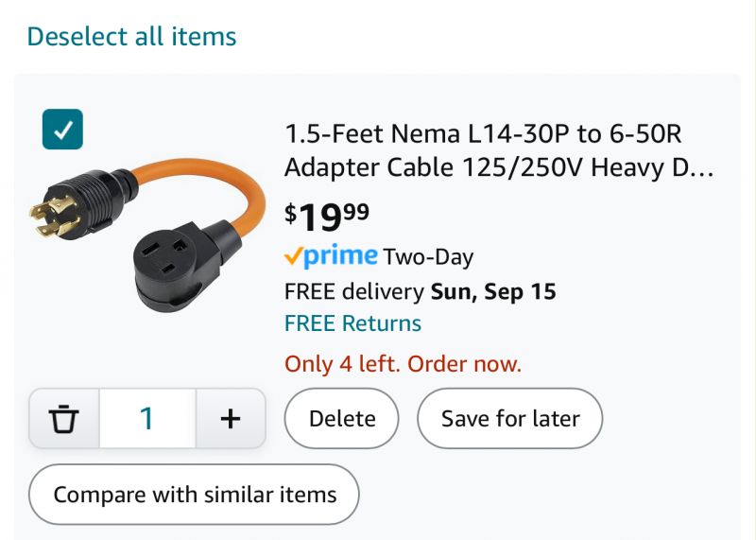Click the Two-Day shipping label
Screen dimensions: 756x540
click(x=428, y=257)
